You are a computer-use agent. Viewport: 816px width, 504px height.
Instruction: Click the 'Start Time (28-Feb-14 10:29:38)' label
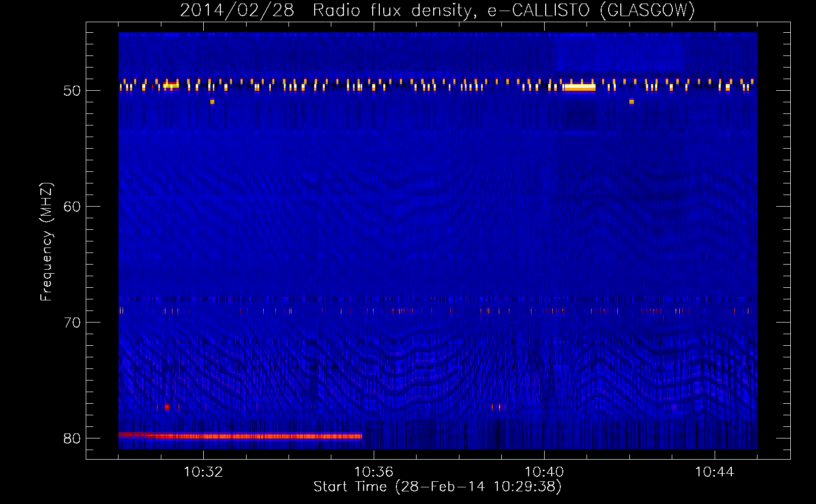(x=437, y=487)
